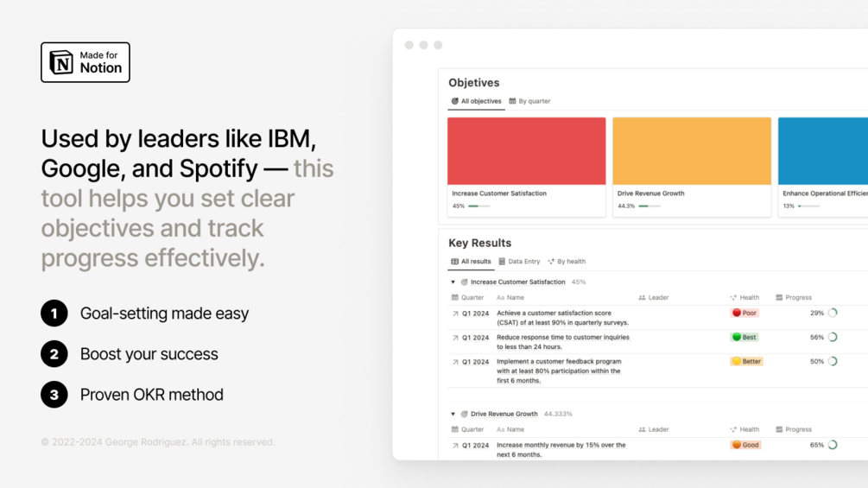Image resolution: width=868 pixels, height=488 pixels.
Task: Click the Best health status tag
Action: (744, 337)
